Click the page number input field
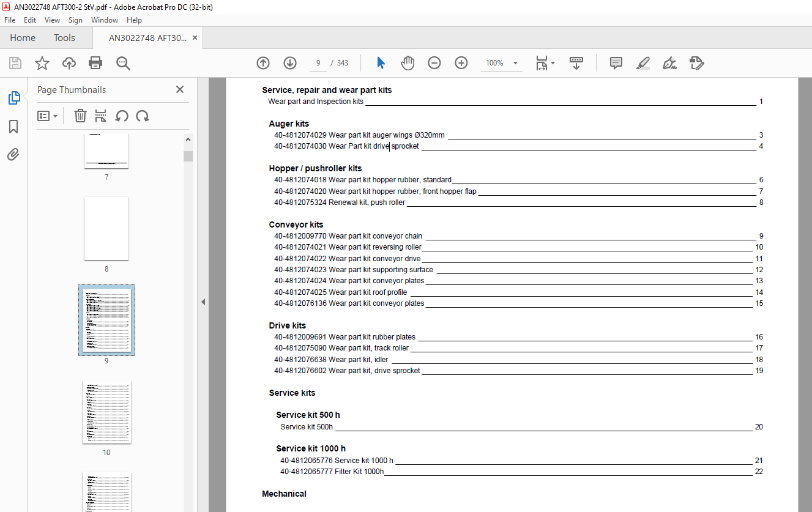The image size is (812, 512). (x=318, y=63)
